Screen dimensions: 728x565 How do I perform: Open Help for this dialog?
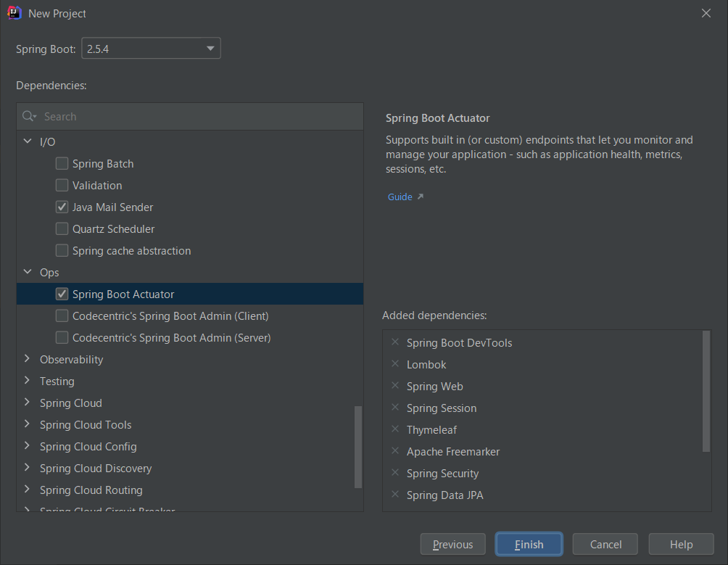[681, 544]
